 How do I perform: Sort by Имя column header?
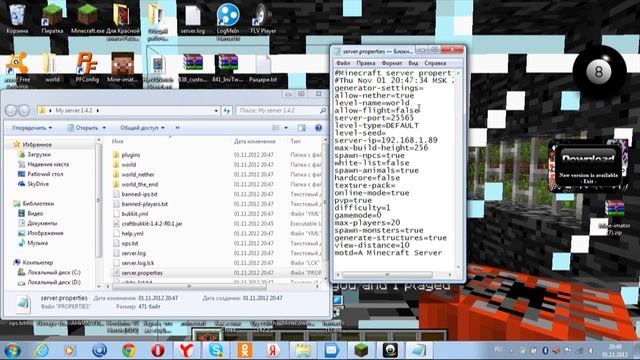coord(118,141)
